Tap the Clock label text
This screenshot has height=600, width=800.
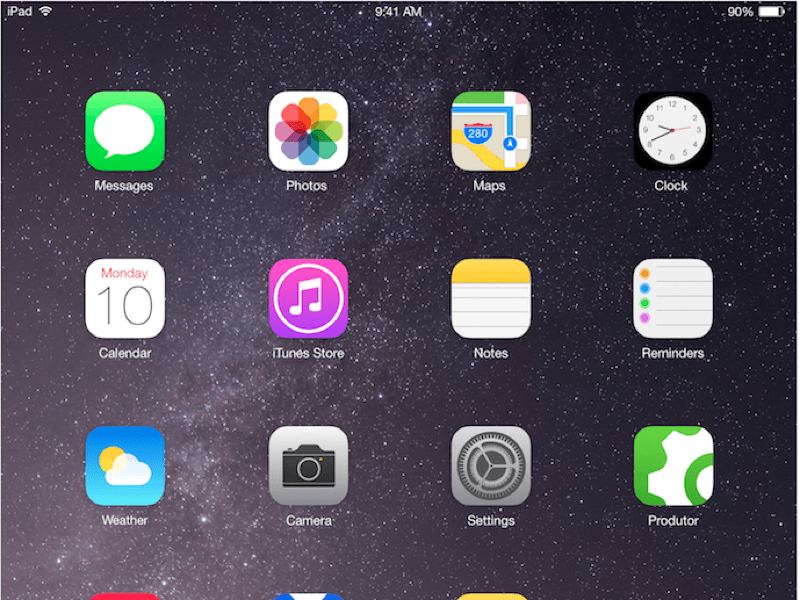(671, 186)
